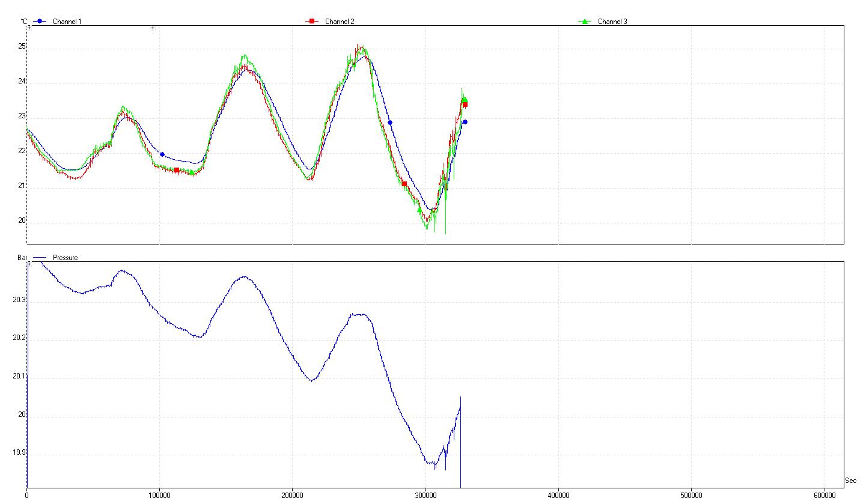Image resolution: width=866 pixels, height=504 pixels.
Task: Click Channel 3 green triangle marker near 300000 sec
Action: tap(419, 210)
